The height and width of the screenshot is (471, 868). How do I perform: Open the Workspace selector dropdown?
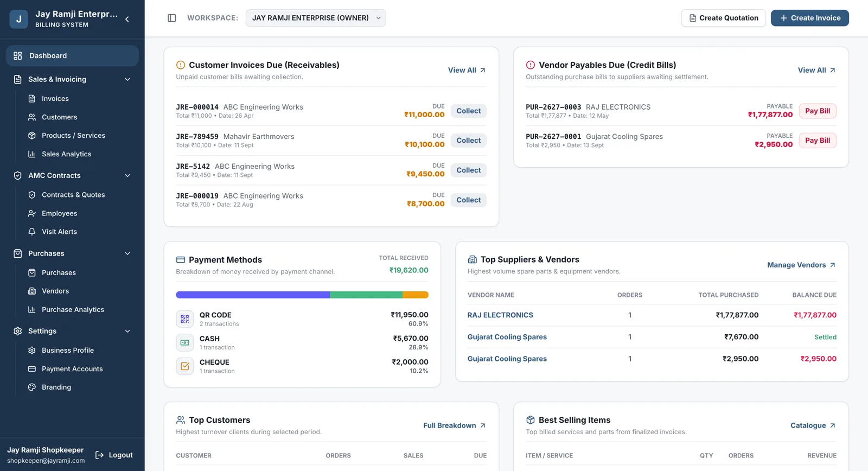tap(316, 18)
